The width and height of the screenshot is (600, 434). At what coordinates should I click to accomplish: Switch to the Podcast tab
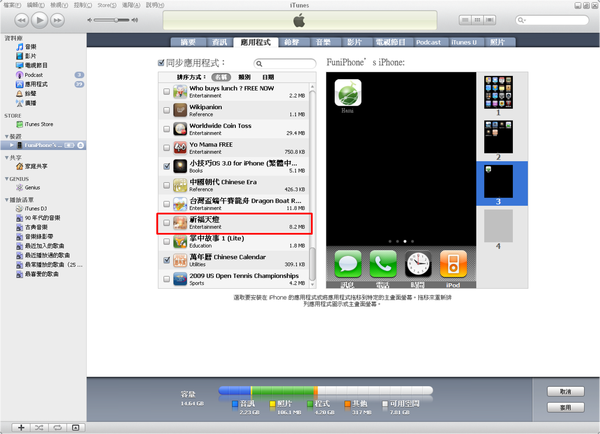pyautogui.click(x=429, y=42)
